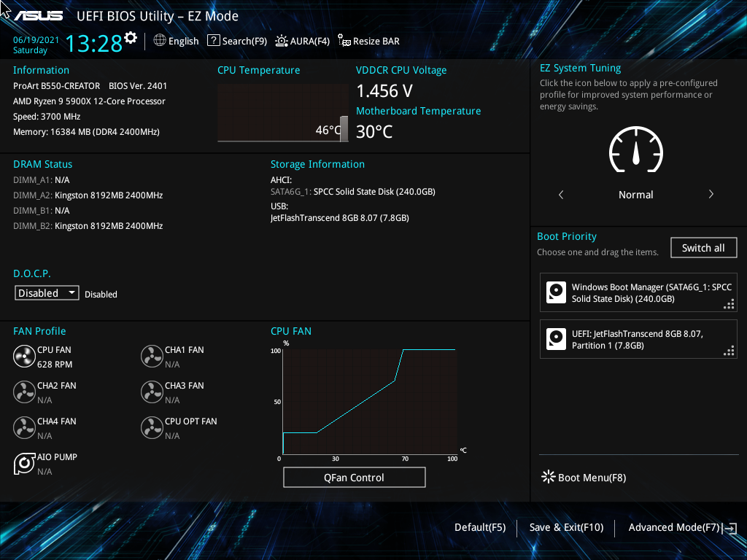
Task: Click the EZ System Tuning gauge icon
Action: (635, 151)
